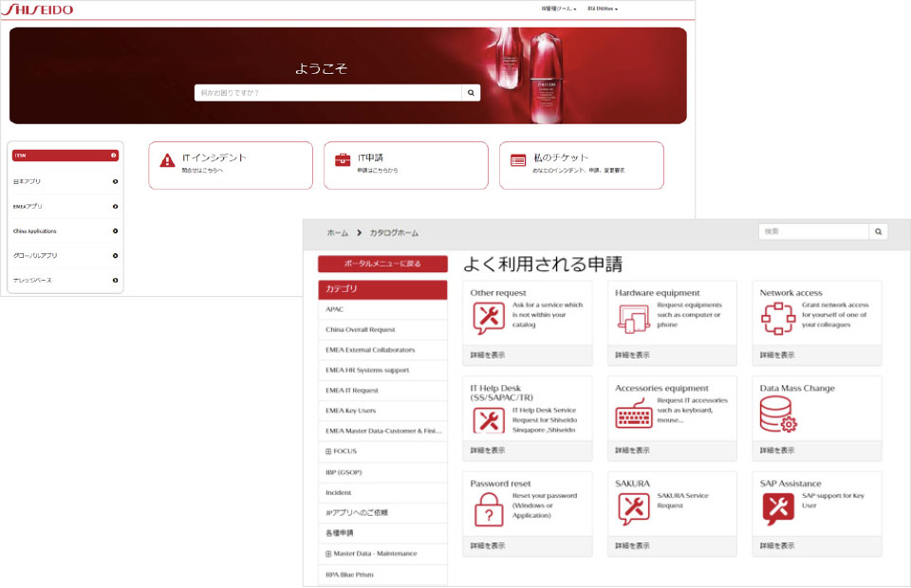Image resolution: width=911 pixels, height=588 pixels.
Task: Click the ポータルメニューに戻る button
Action: [x=382, y=264]
